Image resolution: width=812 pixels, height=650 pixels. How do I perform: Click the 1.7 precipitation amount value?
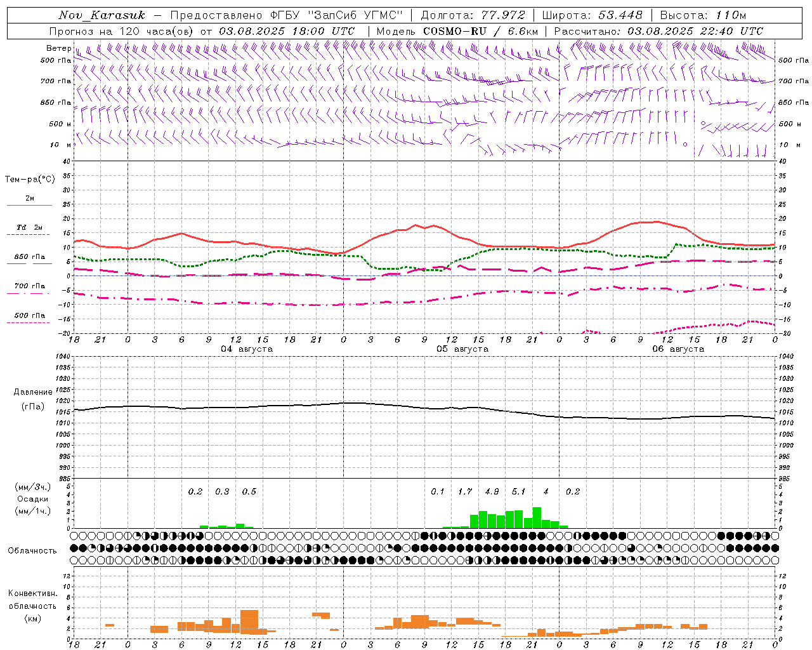465,491
